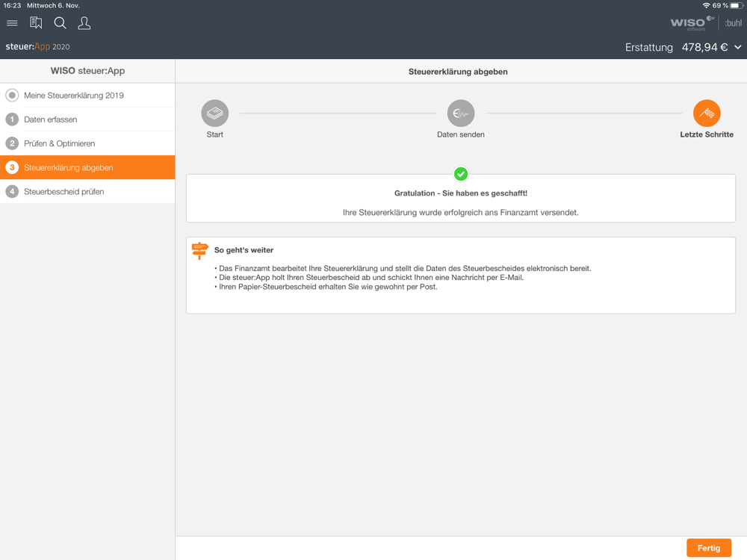Select step 3 Steuererklärung abgeben
747x560 pixels.
coord(87,167)
